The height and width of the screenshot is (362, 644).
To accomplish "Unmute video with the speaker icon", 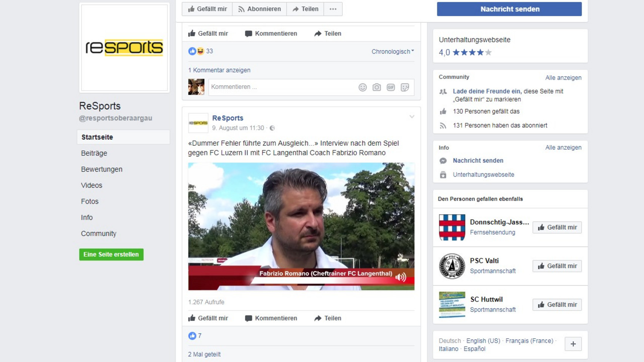I will (401, 277).
